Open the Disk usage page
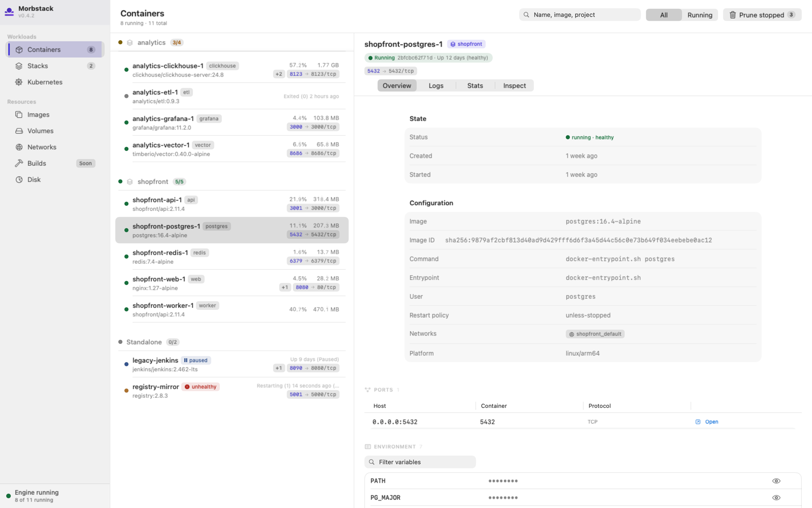The width and height of the screenshot is (812, 508). tap(55, 180)
